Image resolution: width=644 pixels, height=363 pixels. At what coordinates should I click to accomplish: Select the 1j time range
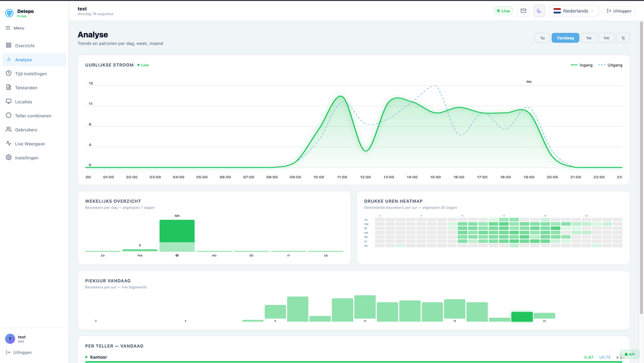(x=623, y=38)
